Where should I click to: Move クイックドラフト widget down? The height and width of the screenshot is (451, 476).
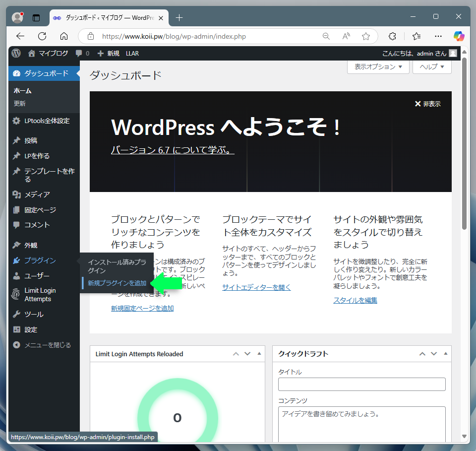point(434,354)
